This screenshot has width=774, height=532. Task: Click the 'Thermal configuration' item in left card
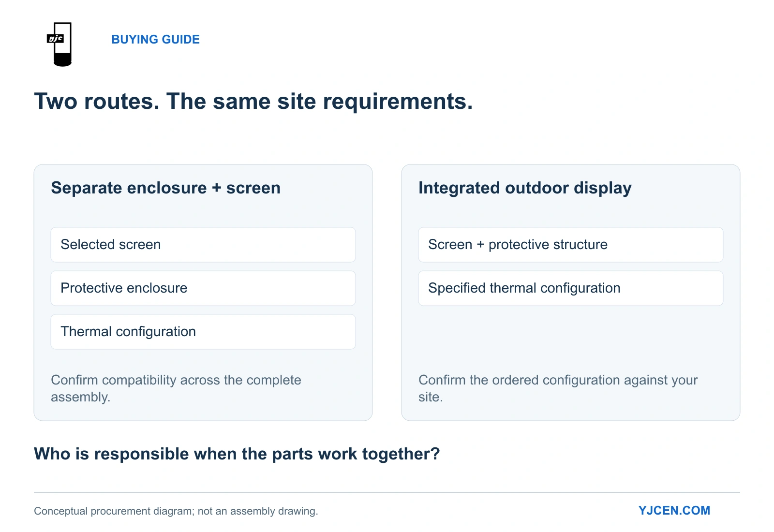(x=203, y=332)
